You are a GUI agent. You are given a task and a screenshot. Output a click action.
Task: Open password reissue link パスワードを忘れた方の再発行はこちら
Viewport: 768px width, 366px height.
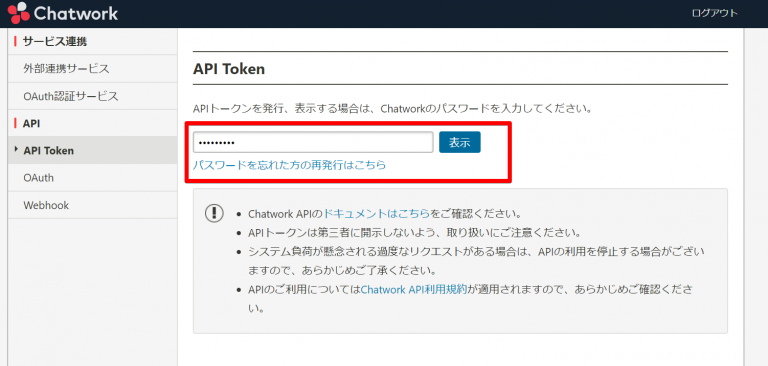[x=289, y=165]
